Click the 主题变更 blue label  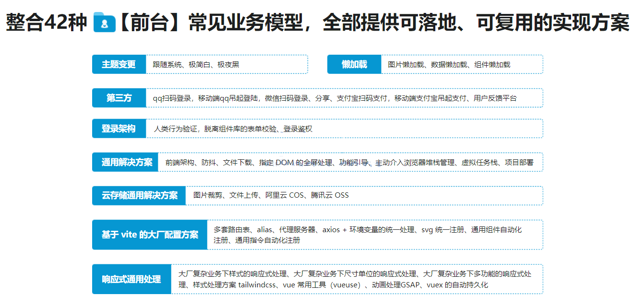pyautogui.click(x=119, y=64)
